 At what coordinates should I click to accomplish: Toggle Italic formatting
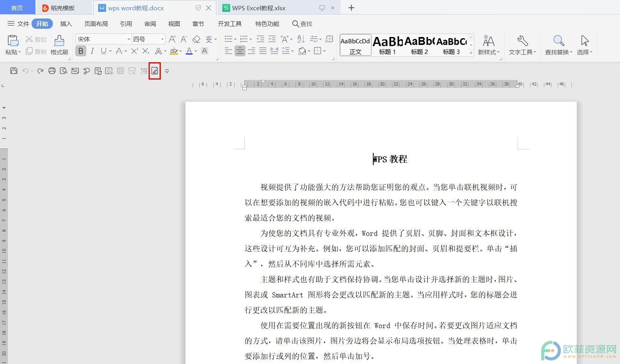tap(92, 51)
